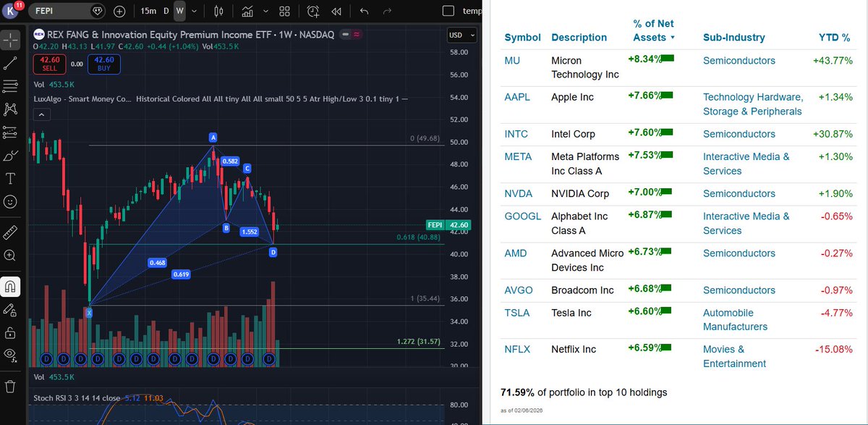Undo the last chart action
The image size is (868, 425).
[364, 12]
